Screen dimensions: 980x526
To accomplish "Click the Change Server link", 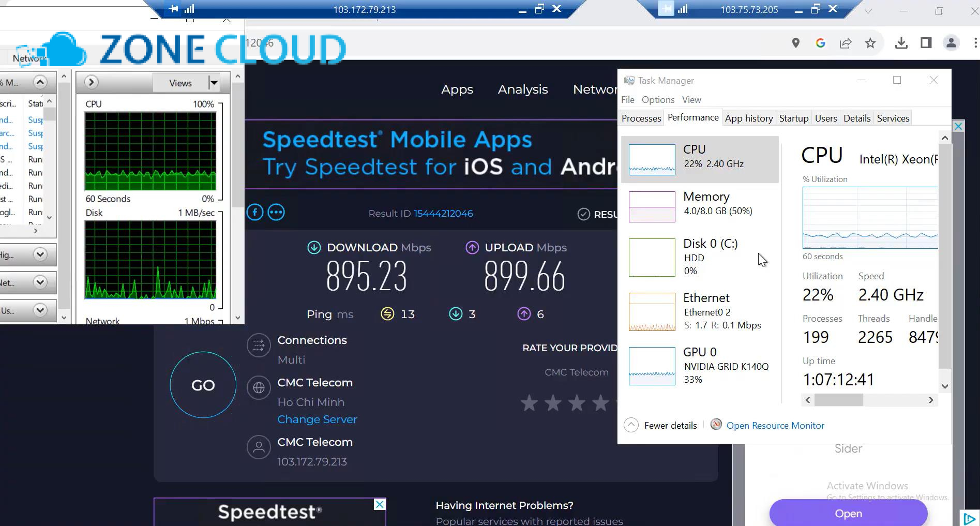I will coord(317,419).
